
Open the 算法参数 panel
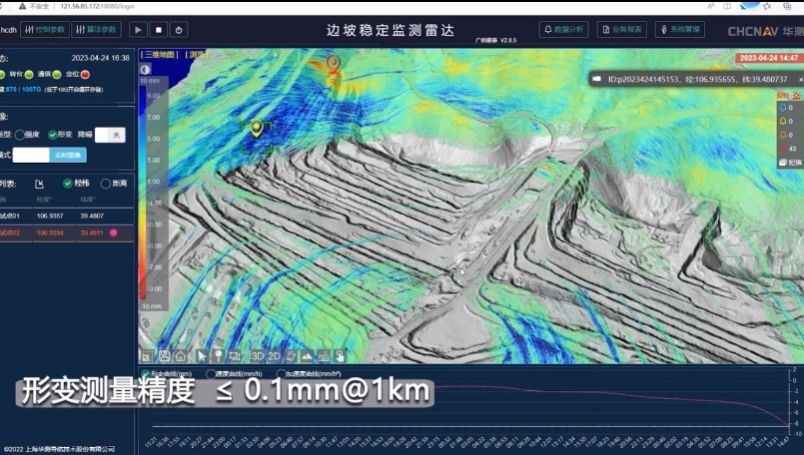(x=96, y=30)
